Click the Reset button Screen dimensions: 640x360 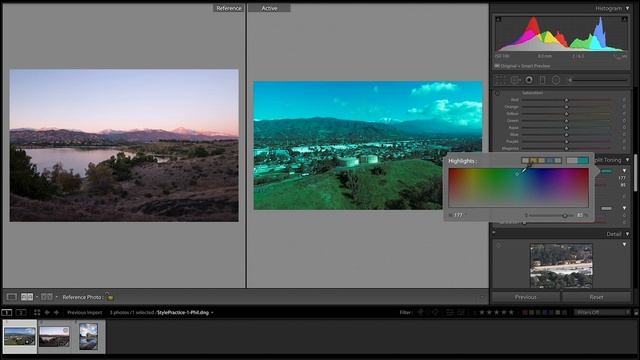[x=596, y=297]
